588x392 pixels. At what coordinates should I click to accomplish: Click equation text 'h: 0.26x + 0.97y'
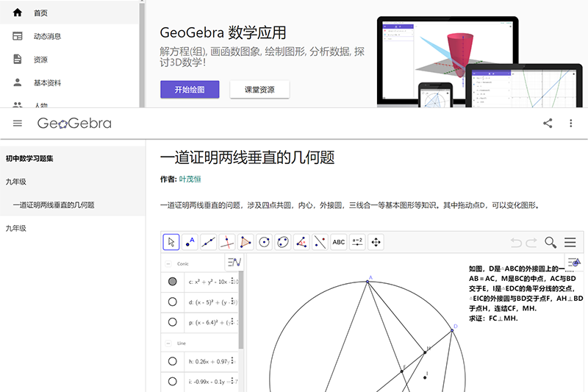[x=209, y=361]
